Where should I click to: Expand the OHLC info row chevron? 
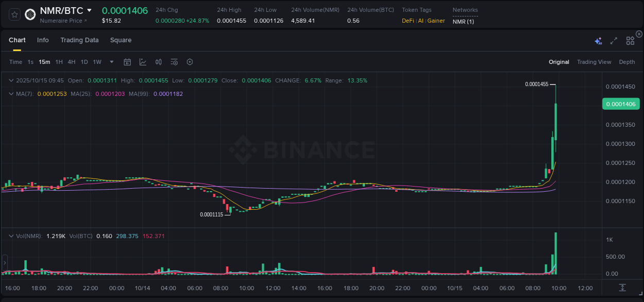(x=10, y=80)
